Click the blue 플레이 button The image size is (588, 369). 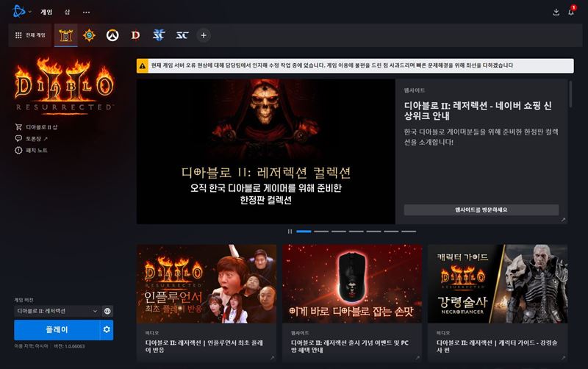pos(57,329)
